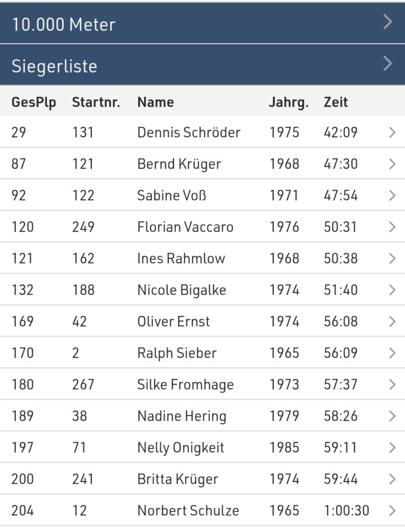Viewport: 405px width, 532px height.
Task: Sort by the Zeit column header
Action: (x=335, y=102)
